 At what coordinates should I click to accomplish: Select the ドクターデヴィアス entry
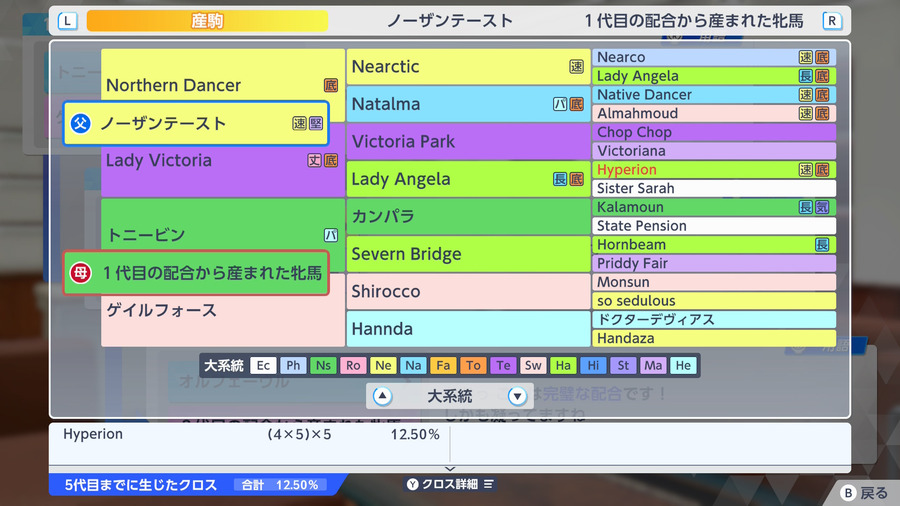714,320
